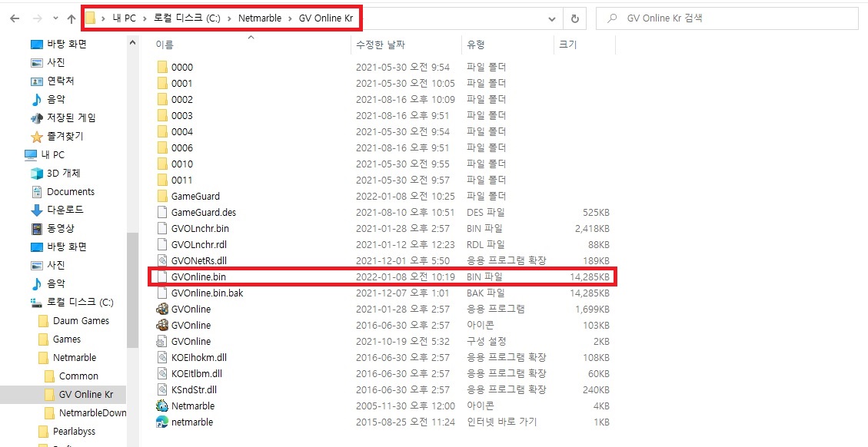
Task: Select the Netmarble 아이콘 file icon
Action: tap(162, 406)
